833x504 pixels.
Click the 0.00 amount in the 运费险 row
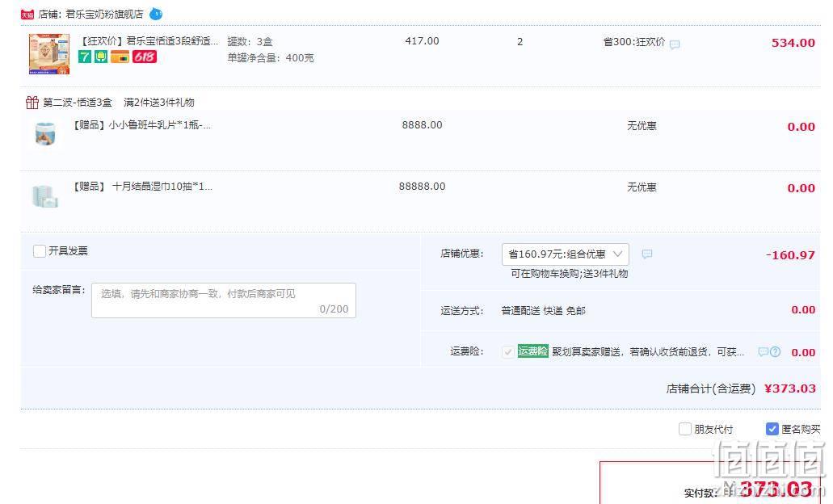click(803, 352)
